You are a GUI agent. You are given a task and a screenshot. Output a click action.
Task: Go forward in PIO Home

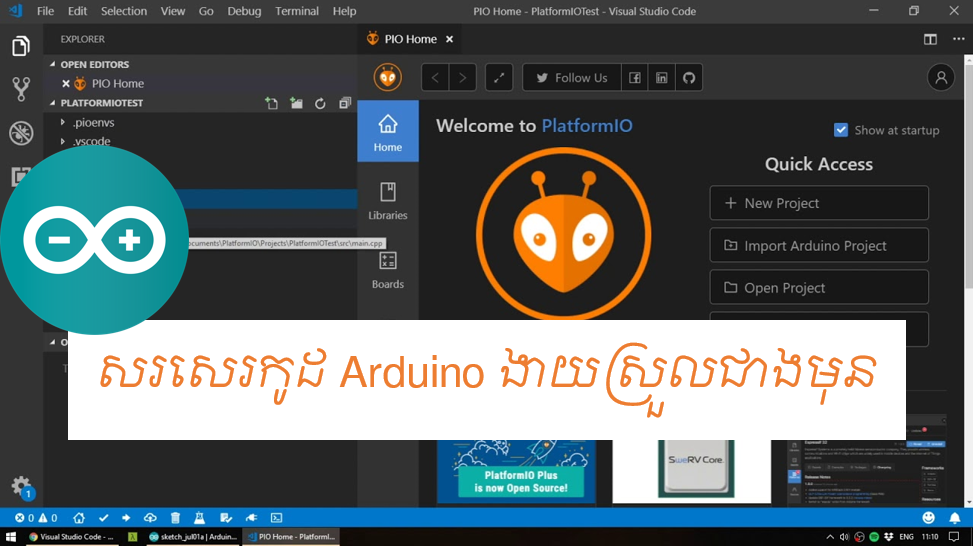(462, 78)
